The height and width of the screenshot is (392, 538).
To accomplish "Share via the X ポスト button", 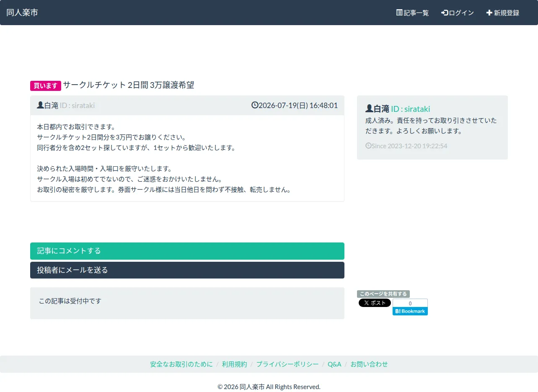I will 375,303.
